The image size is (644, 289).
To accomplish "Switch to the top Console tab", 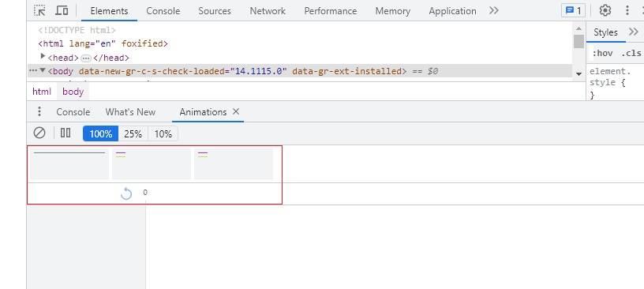I will 163,11.
